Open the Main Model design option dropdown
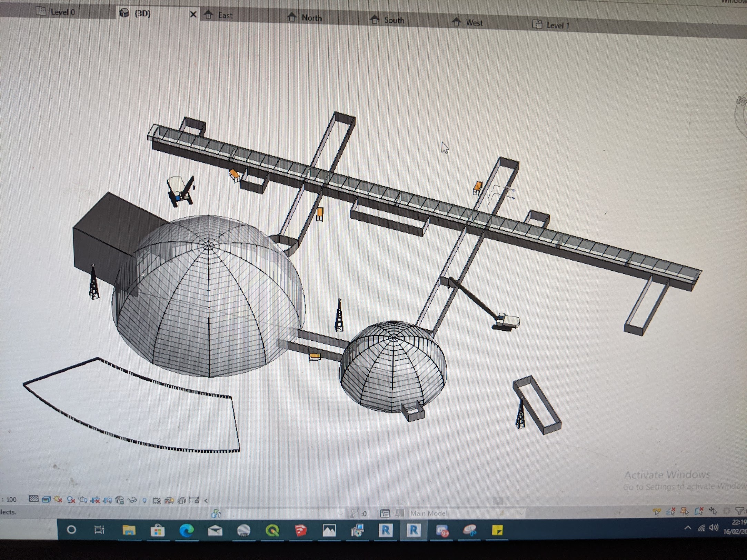 tap(521, 513)
